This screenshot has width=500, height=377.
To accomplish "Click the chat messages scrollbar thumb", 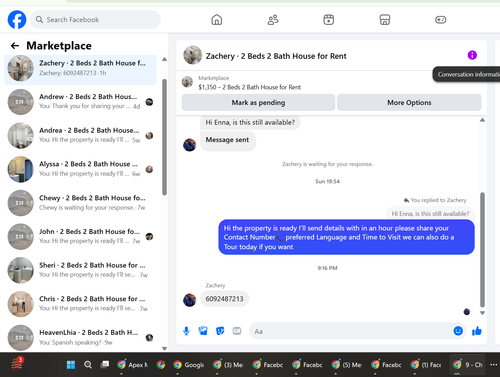I will 482,249.
